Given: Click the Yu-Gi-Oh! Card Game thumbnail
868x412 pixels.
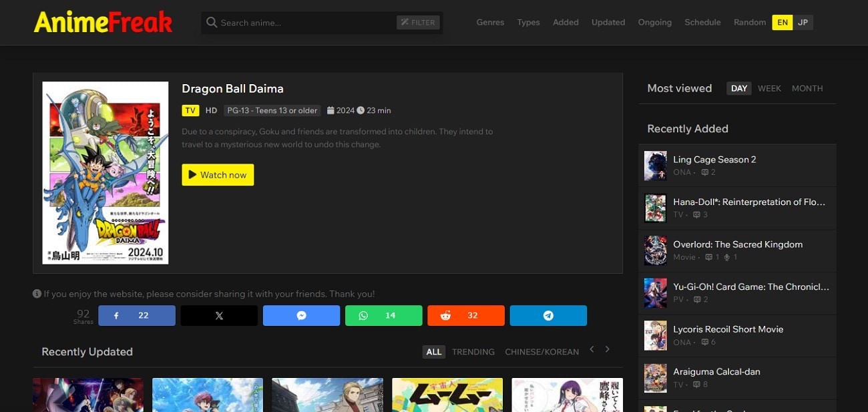Looking at the screenshot, I should click(x=655, y=292).
